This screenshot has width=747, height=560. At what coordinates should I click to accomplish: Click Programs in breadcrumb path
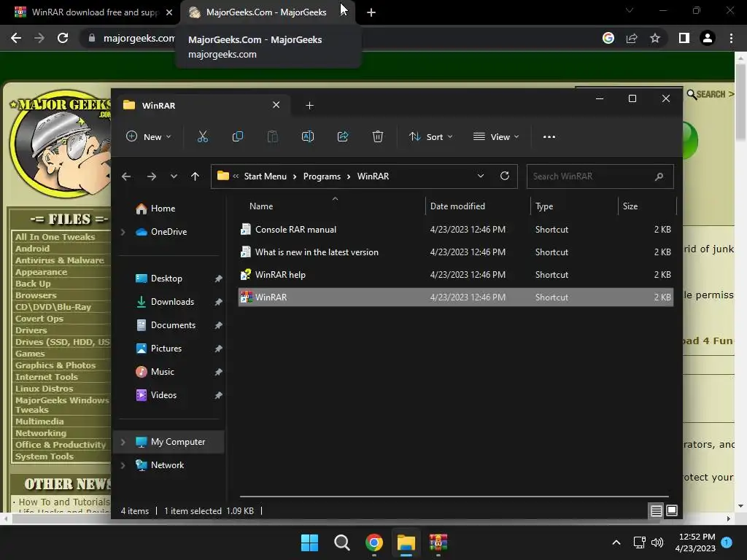[322, 176]
